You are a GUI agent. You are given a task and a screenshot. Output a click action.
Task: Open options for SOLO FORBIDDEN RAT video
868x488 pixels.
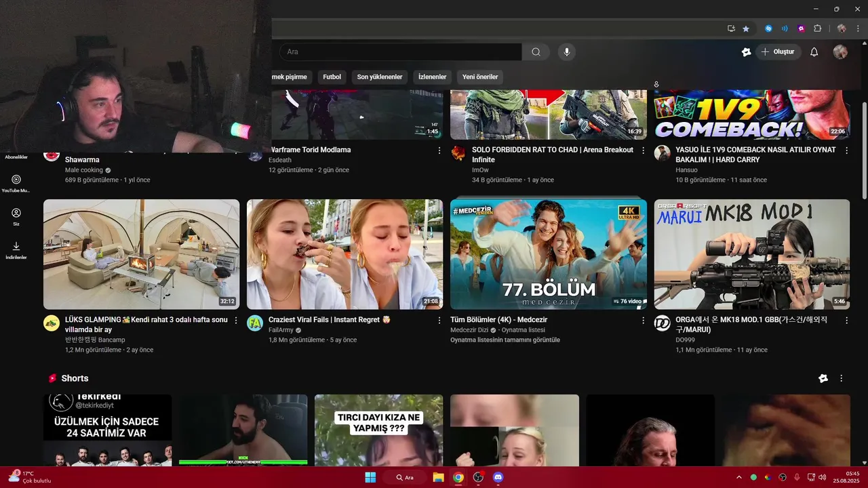click(x=643, y=150)
